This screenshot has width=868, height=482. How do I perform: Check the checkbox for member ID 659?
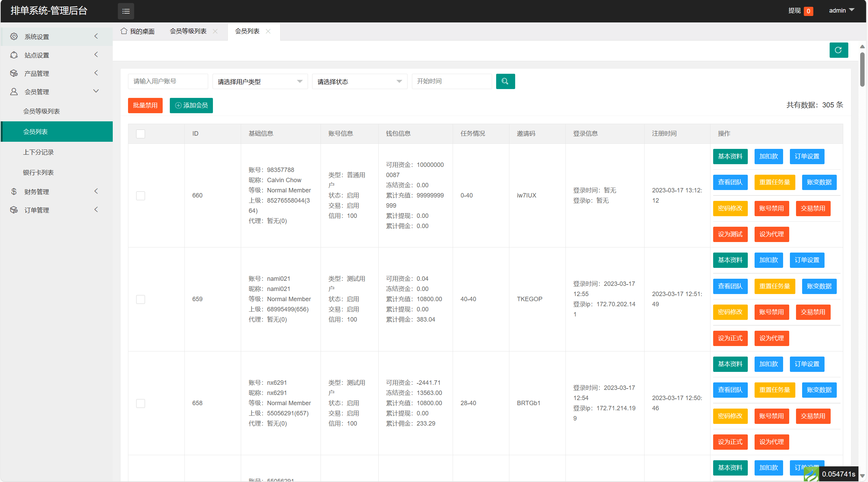[141, 299]
